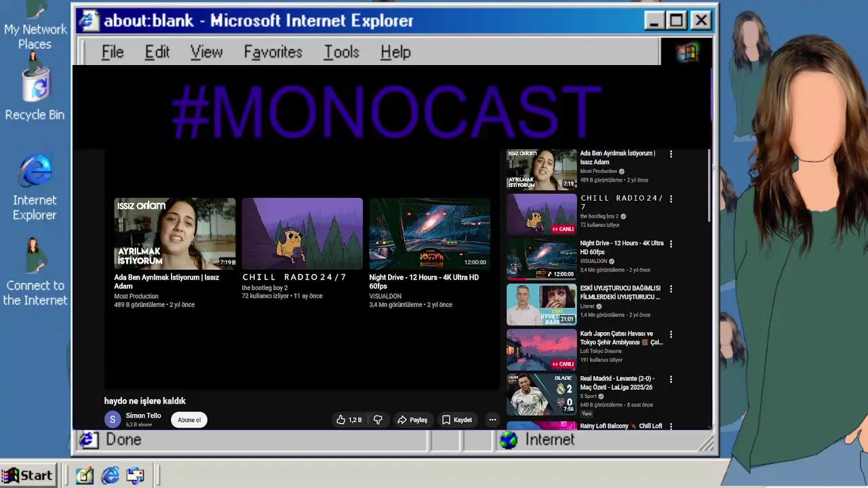Click the Rainy Lofi Balcony sidebar title

click(620, 426)
